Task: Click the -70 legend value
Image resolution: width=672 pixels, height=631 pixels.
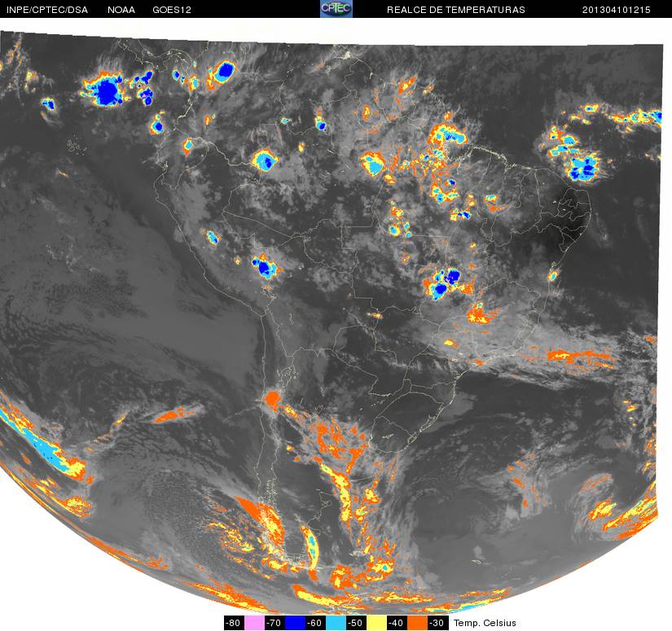Action: click(x=275, y=623)
